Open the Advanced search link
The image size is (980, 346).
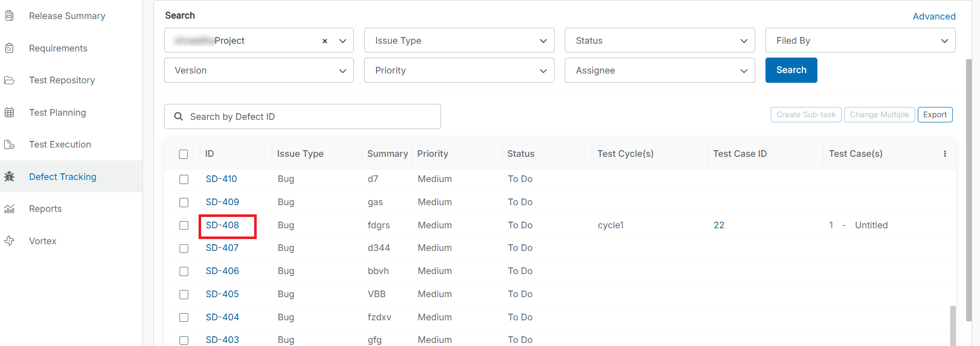tap(934, 16)
